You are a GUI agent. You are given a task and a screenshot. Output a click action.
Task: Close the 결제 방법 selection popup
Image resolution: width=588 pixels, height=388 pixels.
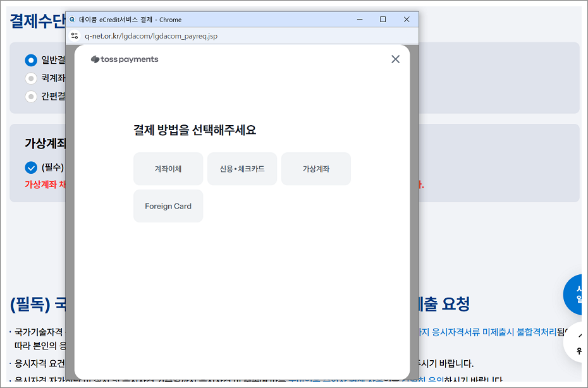click(395, 59)
